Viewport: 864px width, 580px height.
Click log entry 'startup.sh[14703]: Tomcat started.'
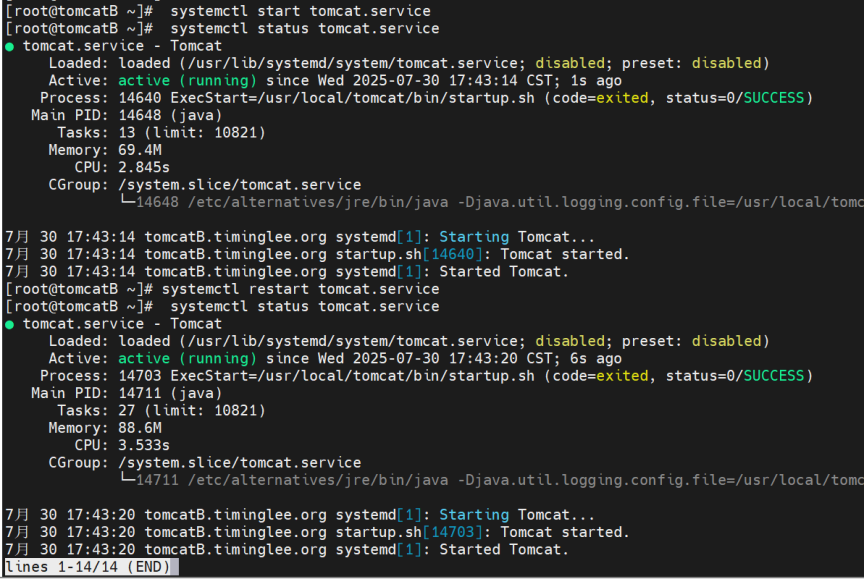coord(483,533)
